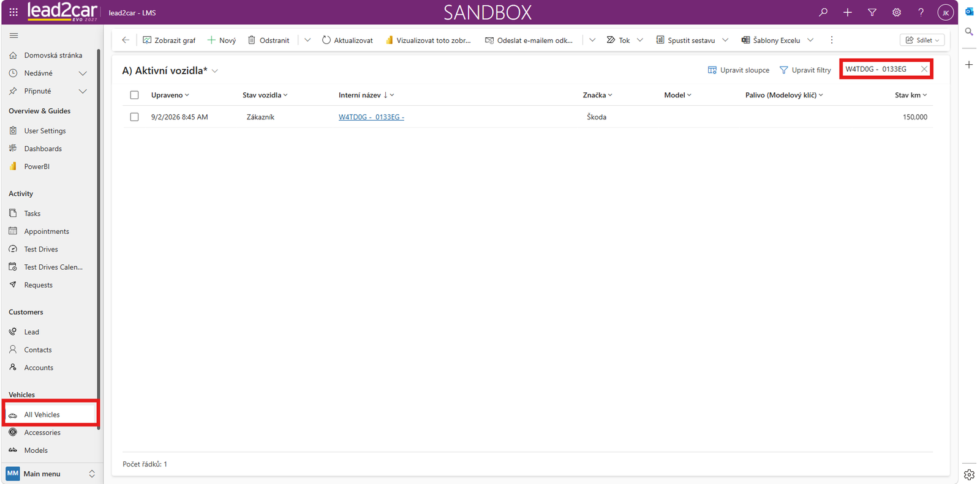Click Zobrazit graf button
Screen dimensions: 980x484
tap(169, 40)
